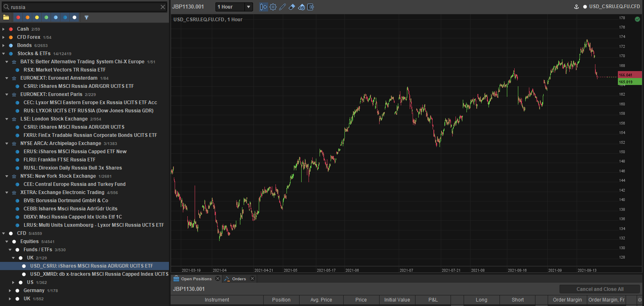
Task: Open the folder icon in instrument panel
Action: click(x=6, y=18)
